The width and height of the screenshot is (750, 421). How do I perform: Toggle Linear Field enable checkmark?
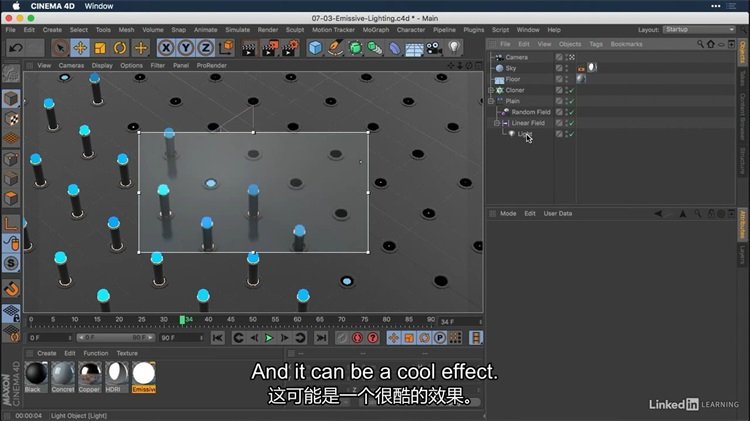[571, 123]
